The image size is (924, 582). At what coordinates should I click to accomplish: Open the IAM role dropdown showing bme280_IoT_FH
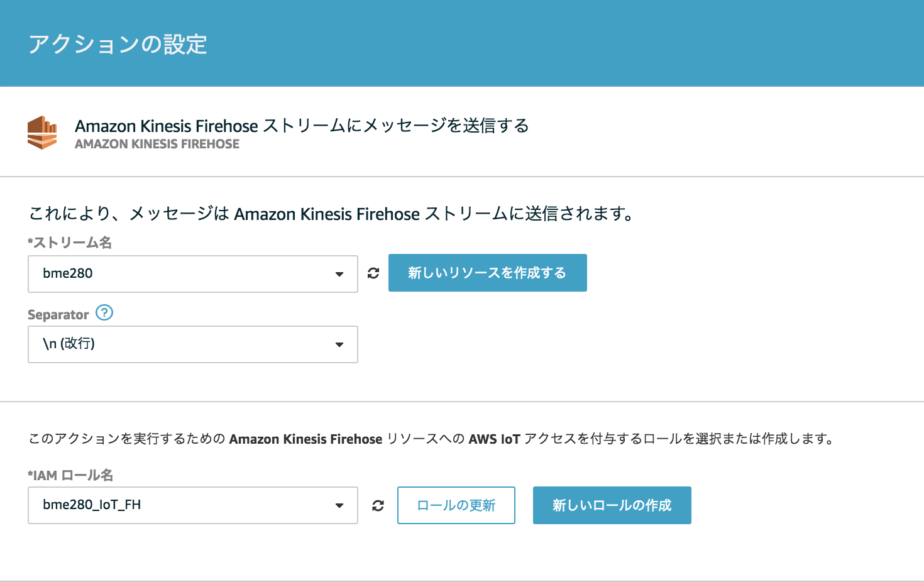click(193, 505)
